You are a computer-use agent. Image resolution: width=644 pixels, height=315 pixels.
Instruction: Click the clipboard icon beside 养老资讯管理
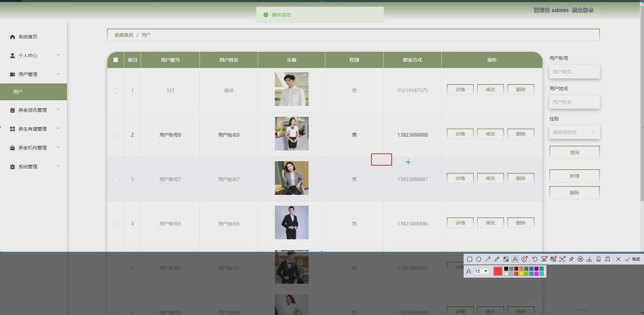click(12, 110)
